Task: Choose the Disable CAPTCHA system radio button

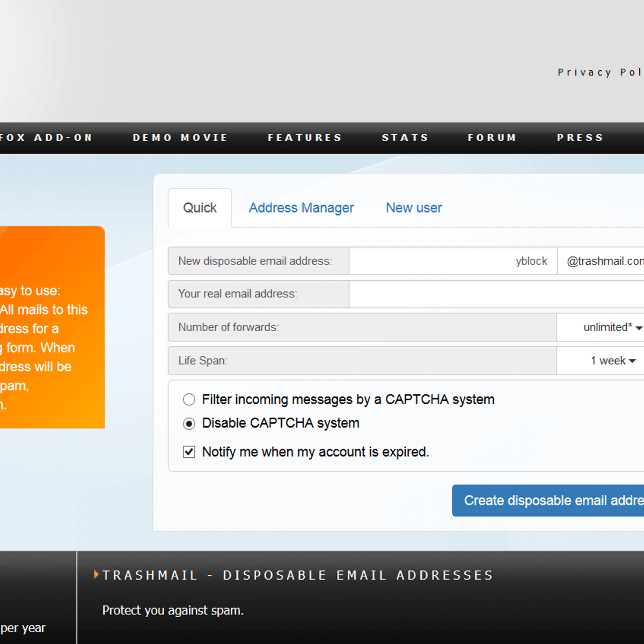Action: [x=189, y=424]
